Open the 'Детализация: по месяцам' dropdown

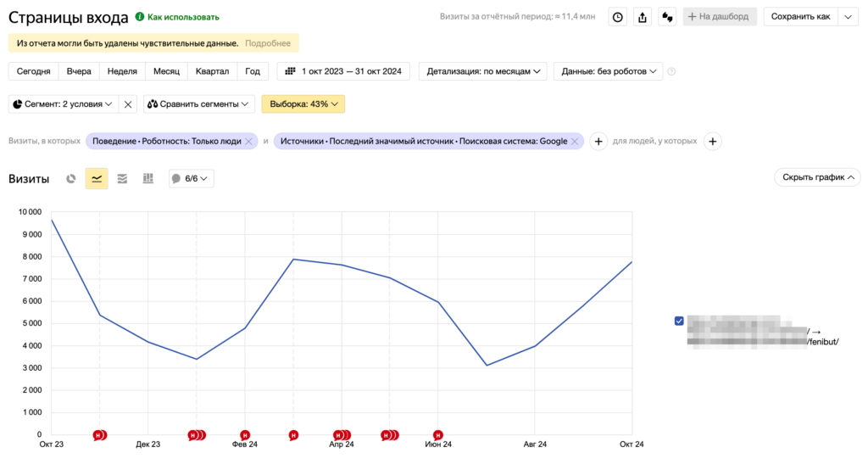(484, 72)
